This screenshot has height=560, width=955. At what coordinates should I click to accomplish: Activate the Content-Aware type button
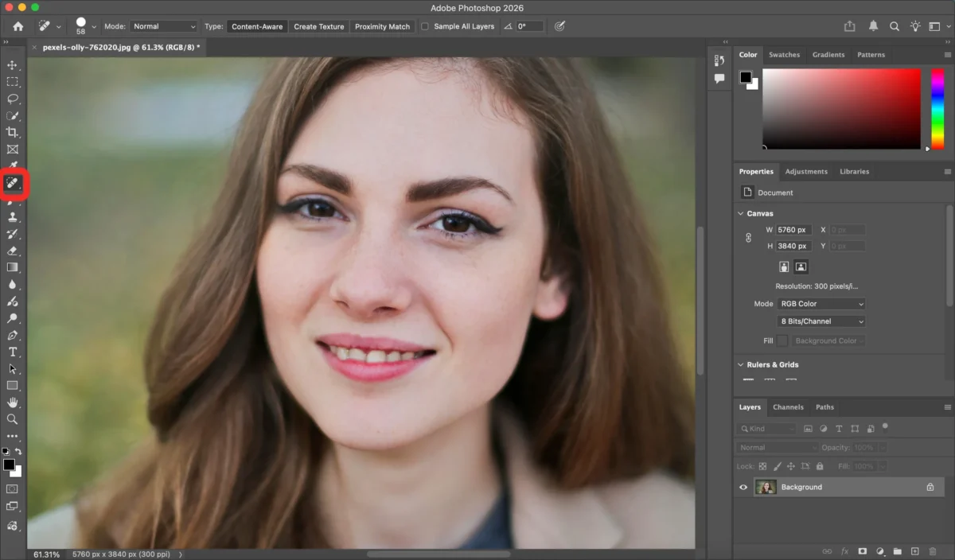pos(257,26)
